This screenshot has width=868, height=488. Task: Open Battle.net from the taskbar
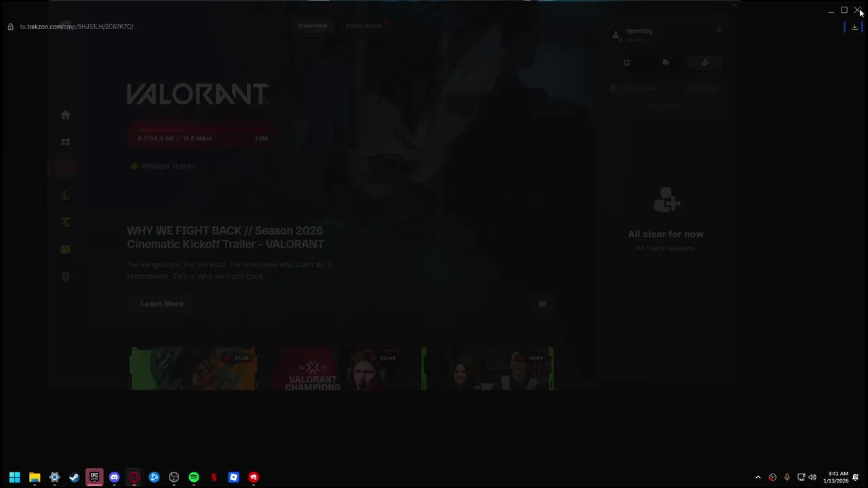coord(154,477)
